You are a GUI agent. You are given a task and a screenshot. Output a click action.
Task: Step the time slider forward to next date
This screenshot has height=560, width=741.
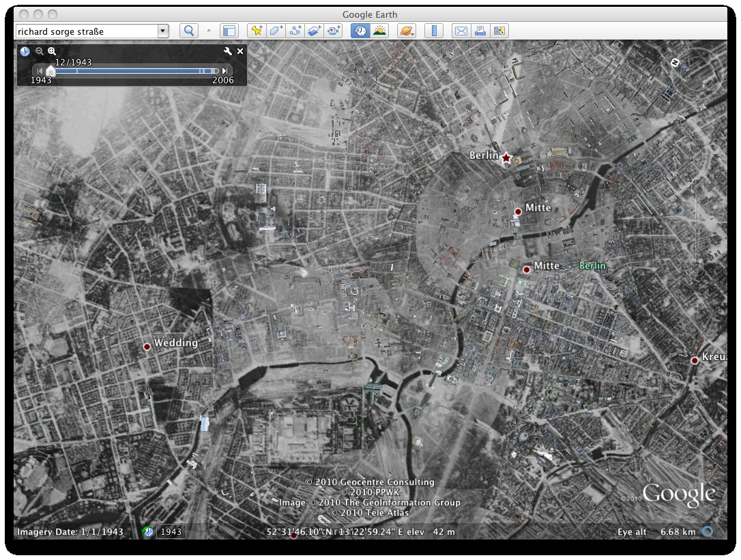point(224,71)
